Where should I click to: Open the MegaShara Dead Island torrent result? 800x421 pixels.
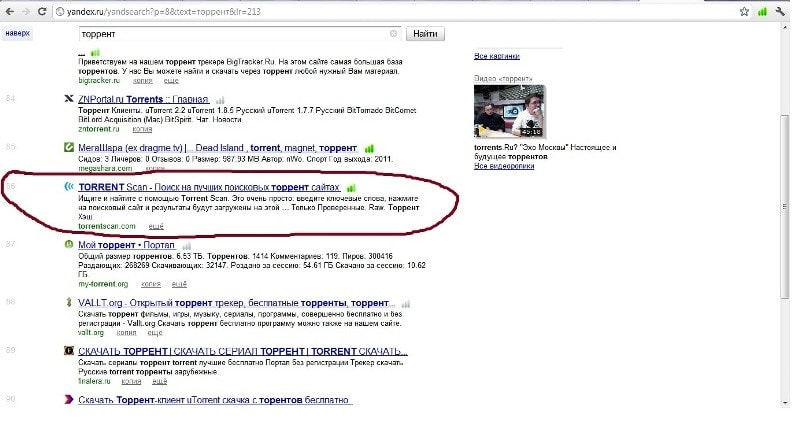click(x=218, y=148)
